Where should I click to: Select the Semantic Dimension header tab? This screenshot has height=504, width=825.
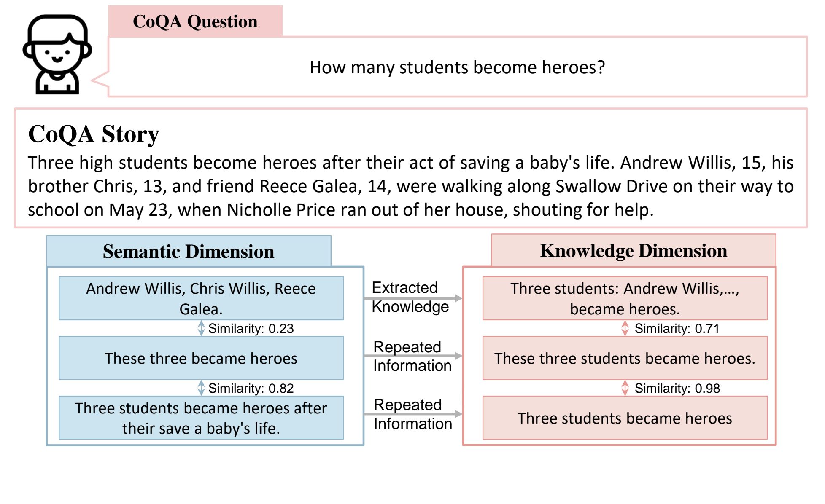[189, 251]
